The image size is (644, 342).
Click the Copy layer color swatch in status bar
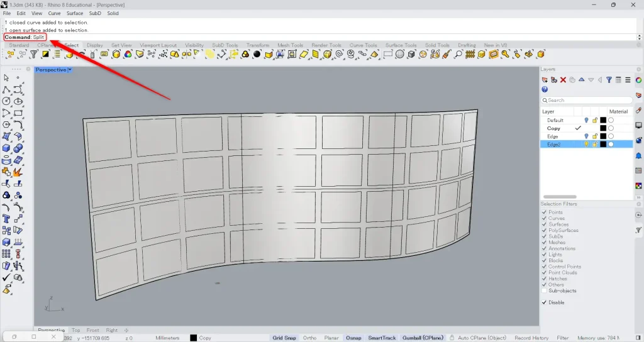(194, 338)
